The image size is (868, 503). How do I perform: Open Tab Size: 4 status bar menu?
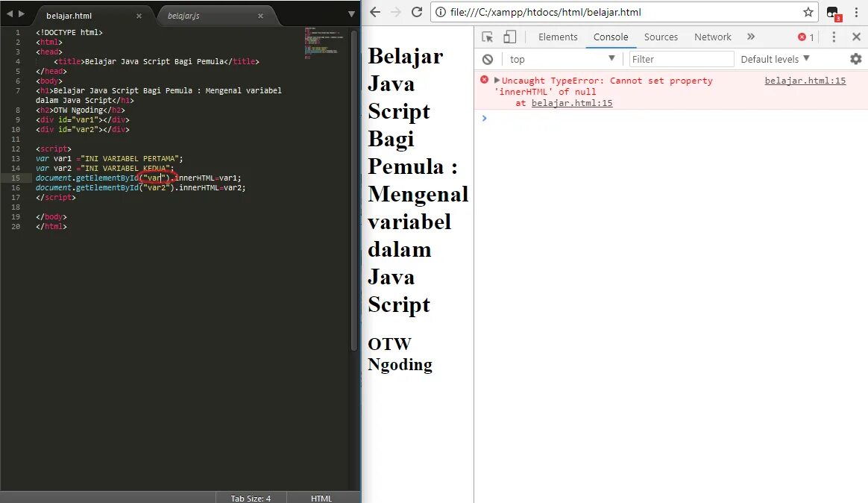click(251, 498)
